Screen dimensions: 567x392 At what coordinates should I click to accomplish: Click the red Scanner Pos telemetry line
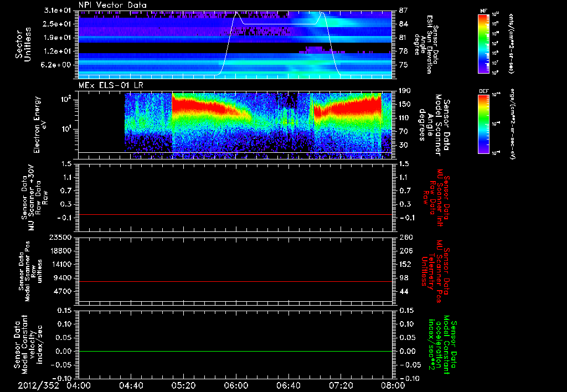(x=235, y=281)
